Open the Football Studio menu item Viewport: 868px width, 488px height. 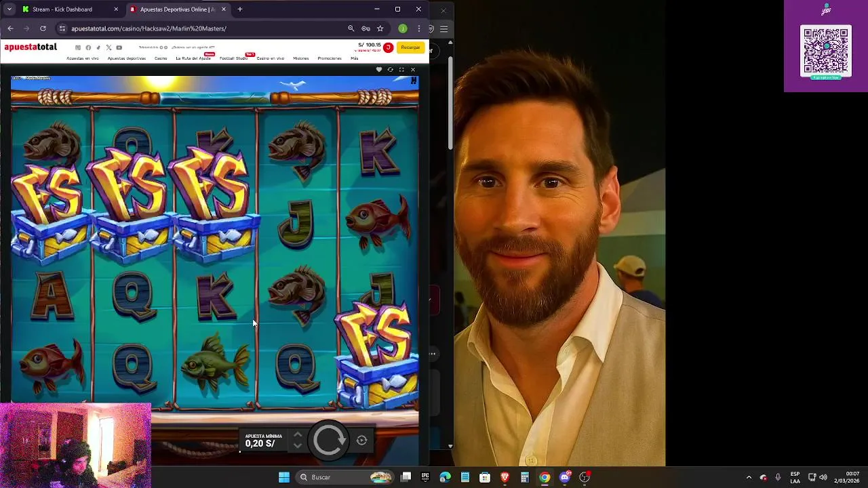tap(234, 58)
